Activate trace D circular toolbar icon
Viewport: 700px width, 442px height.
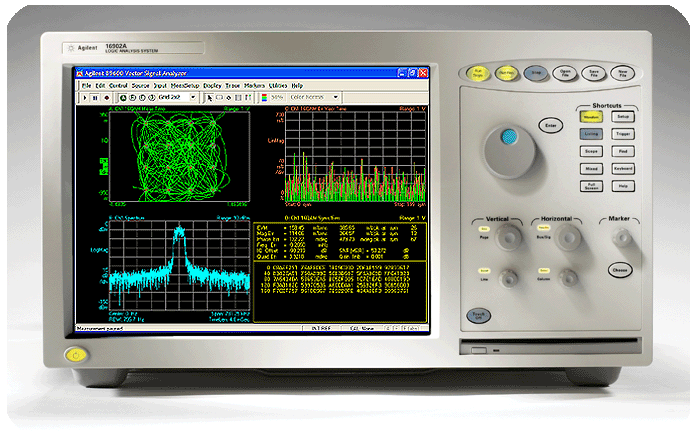tap(152, 97)
